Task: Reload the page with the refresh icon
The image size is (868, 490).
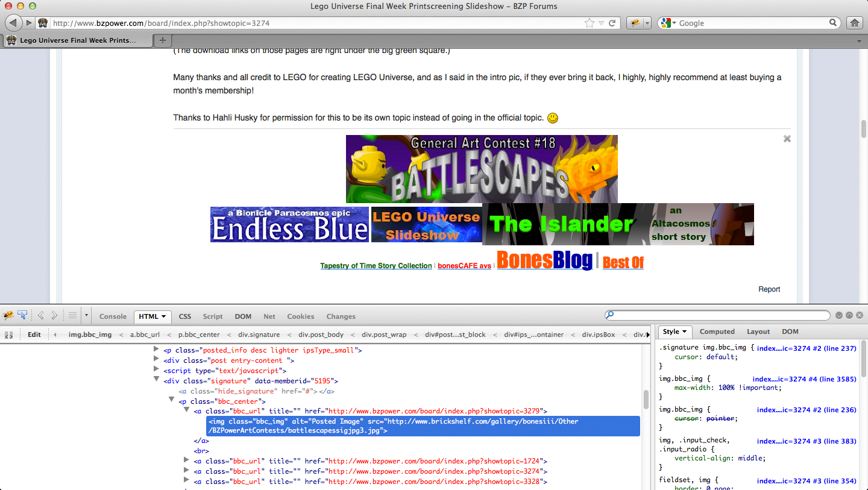Action: tap(612, 23)
